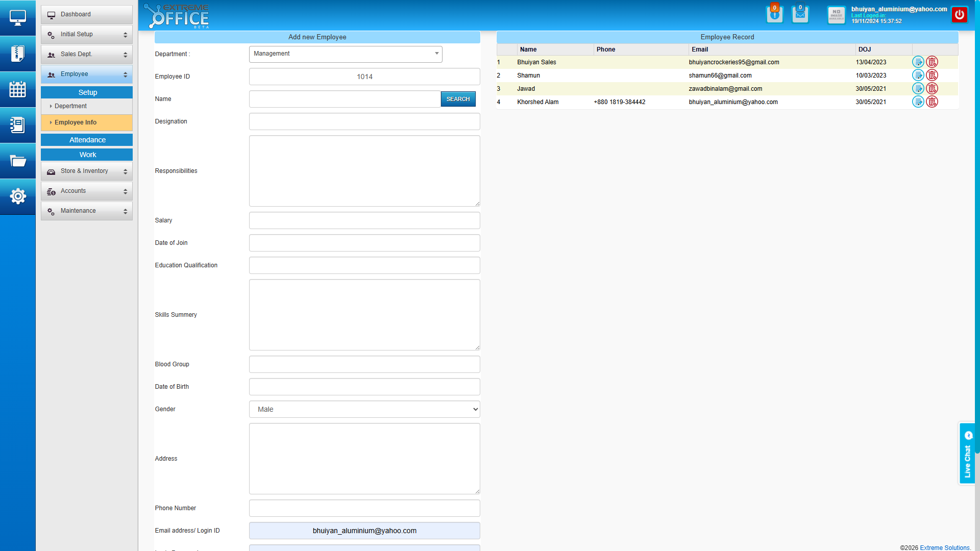
Task: Edit the Bhuiyan Sales employee record
Action: coord(918,62)
